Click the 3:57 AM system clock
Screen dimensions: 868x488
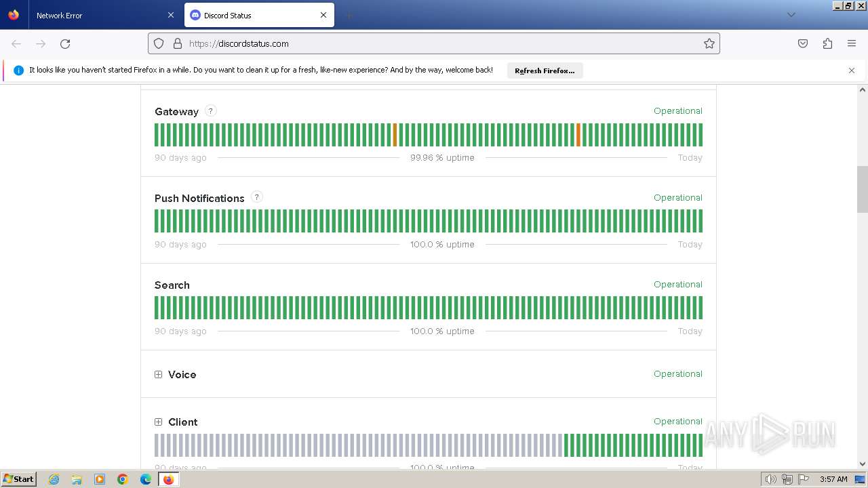click(833, 479)
